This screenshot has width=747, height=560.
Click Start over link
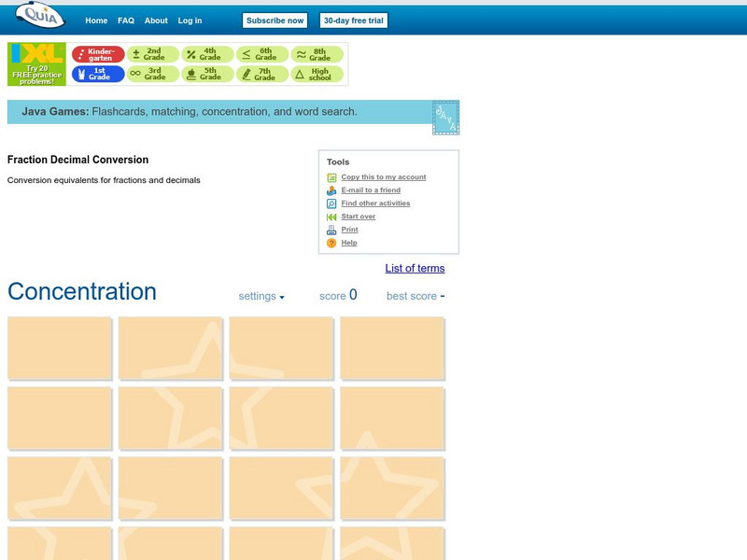tap(359, 217)
